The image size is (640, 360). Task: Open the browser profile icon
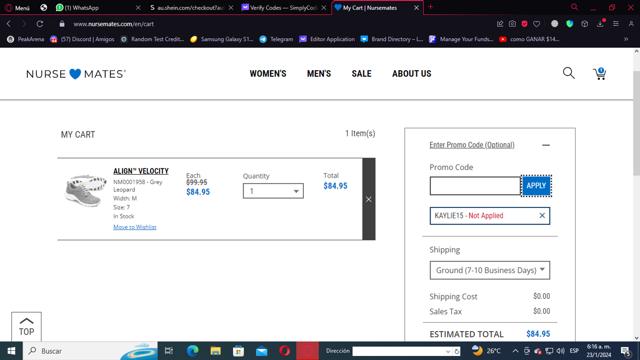[631, 24]
